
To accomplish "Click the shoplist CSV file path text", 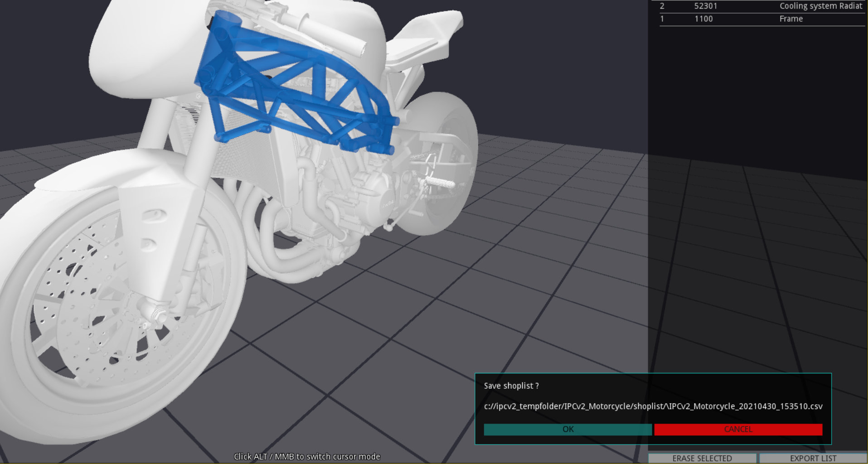I will pyautogui.click(x=653, y=406).
